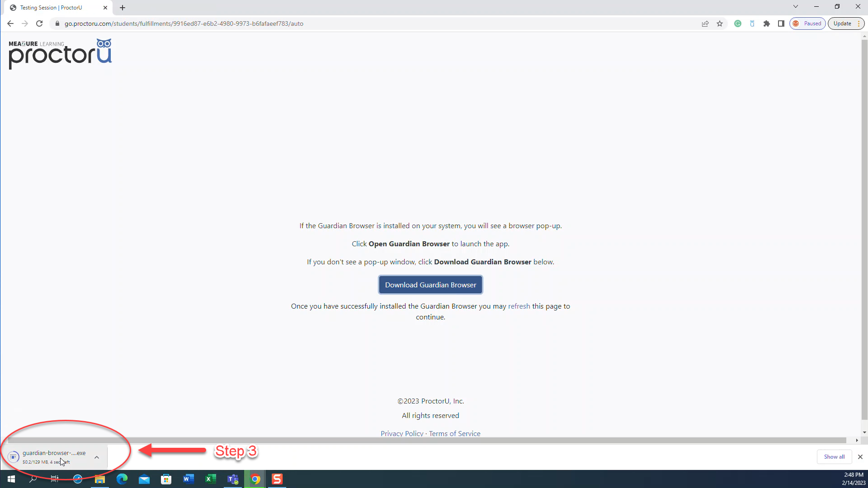
Task: Click the Show all downloads option
Action: (x=835, y=456)
